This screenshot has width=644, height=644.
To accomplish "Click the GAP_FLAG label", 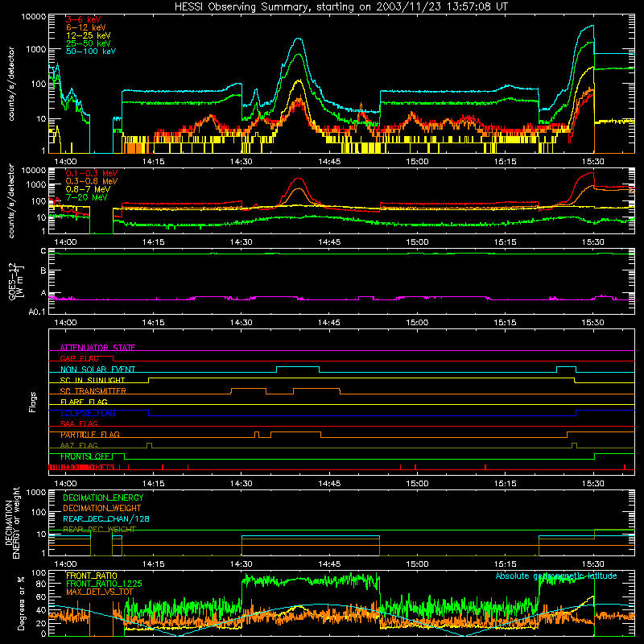I will [79, 358].
